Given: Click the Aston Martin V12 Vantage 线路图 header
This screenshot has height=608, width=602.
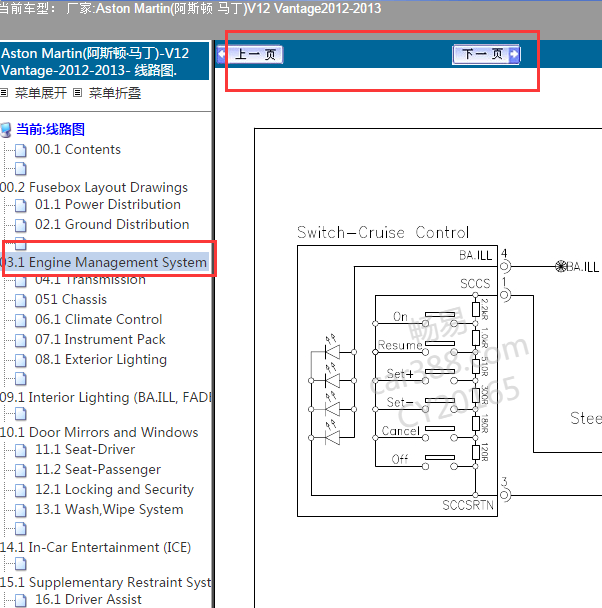Looking at the screenshot, I should pos(104,62).
